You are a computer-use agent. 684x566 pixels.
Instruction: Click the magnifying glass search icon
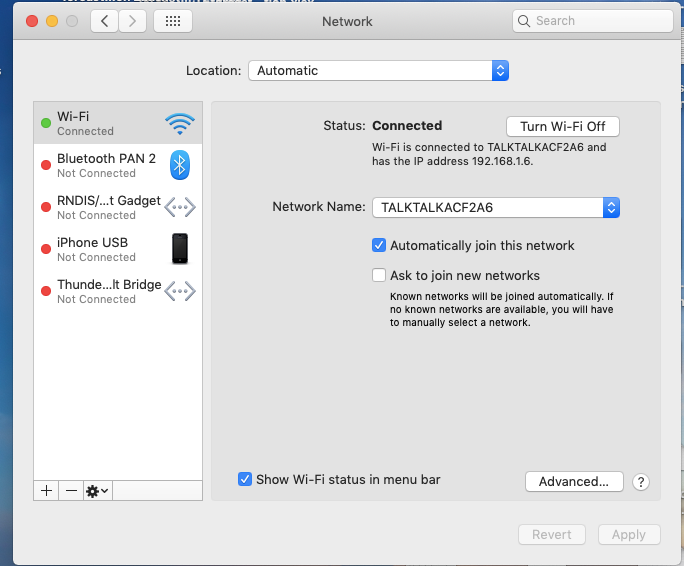[523, 21]
